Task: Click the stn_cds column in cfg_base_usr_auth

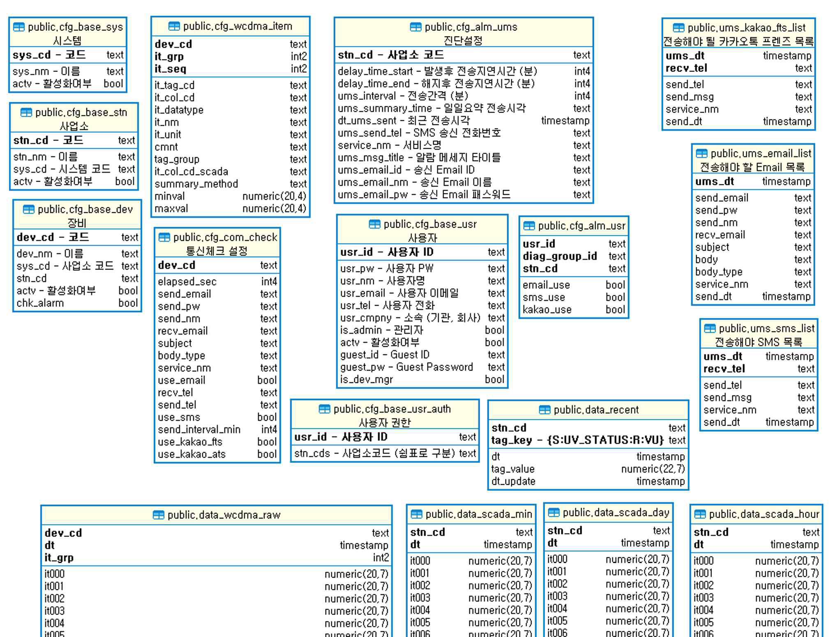Action: (x=385, y=454)
